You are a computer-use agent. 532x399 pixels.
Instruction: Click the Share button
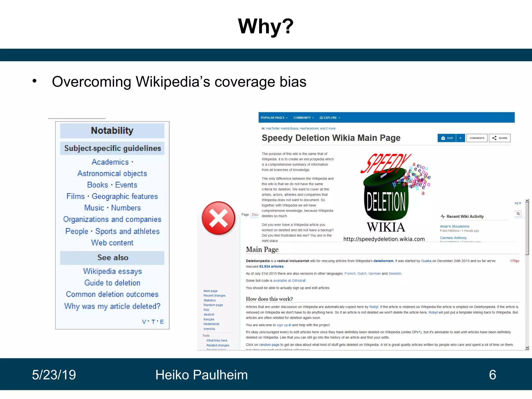click(500, 138)
